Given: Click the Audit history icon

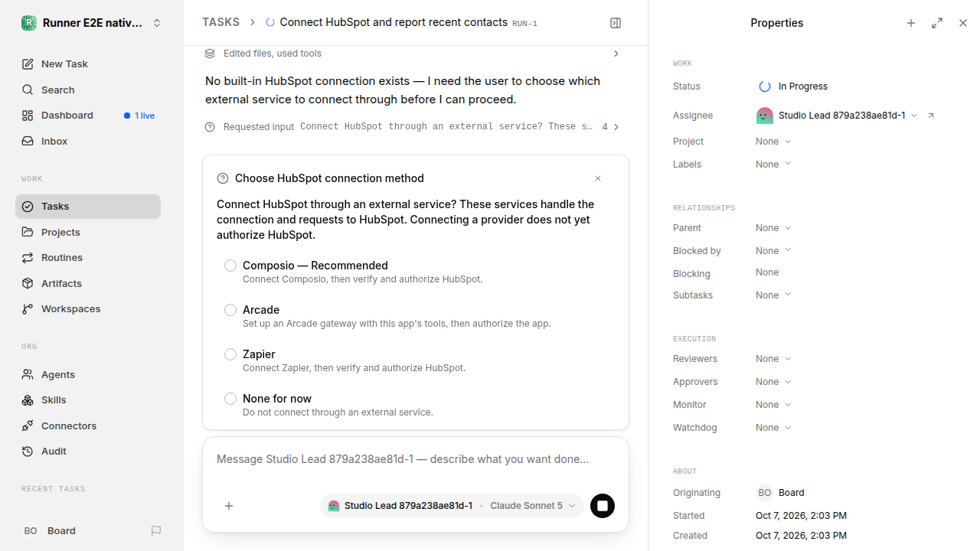Looking at the screenshot, I should pyautogui.click(x=28, y=451).
